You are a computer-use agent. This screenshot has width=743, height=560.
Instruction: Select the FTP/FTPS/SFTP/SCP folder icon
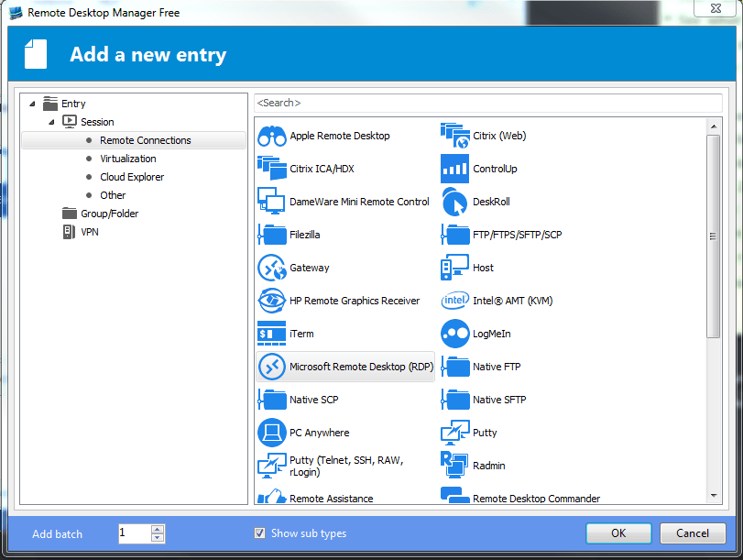point(455,235)
